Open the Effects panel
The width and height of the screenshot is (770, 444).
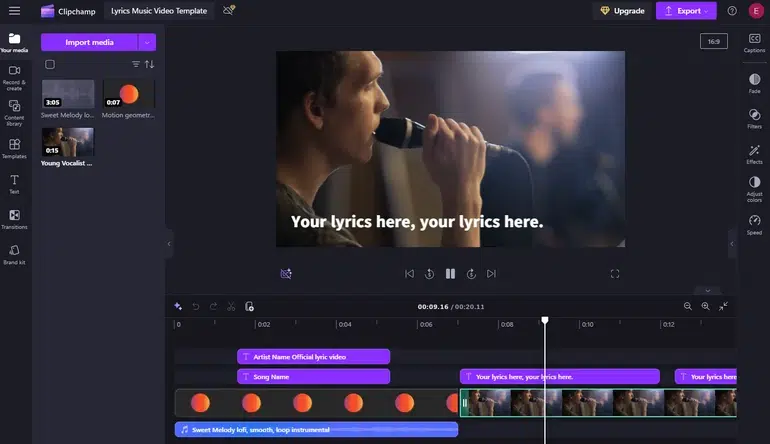tap(754, 154)
